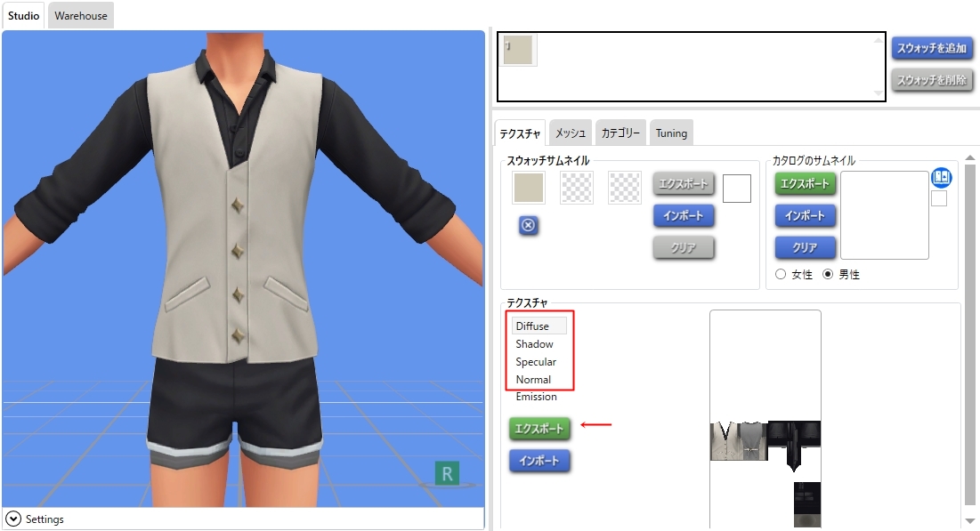
Task: Select Shadow in the texture list
Action: tap(534, 344)
